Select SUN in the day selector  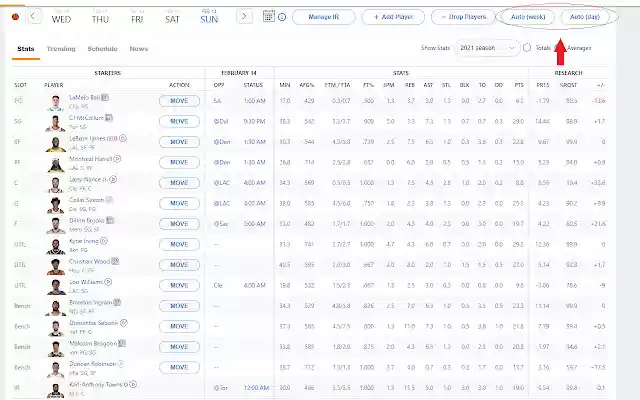209,17
